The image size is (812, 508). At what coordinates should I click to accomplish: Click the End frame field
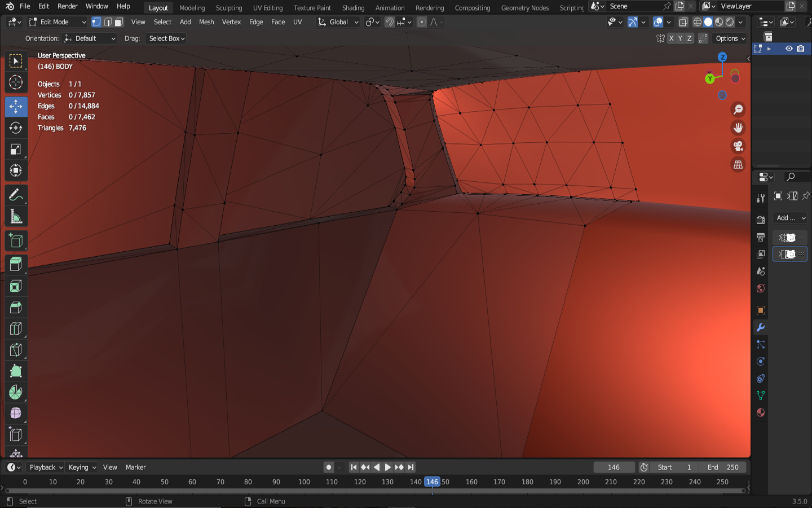coord(723,467)
